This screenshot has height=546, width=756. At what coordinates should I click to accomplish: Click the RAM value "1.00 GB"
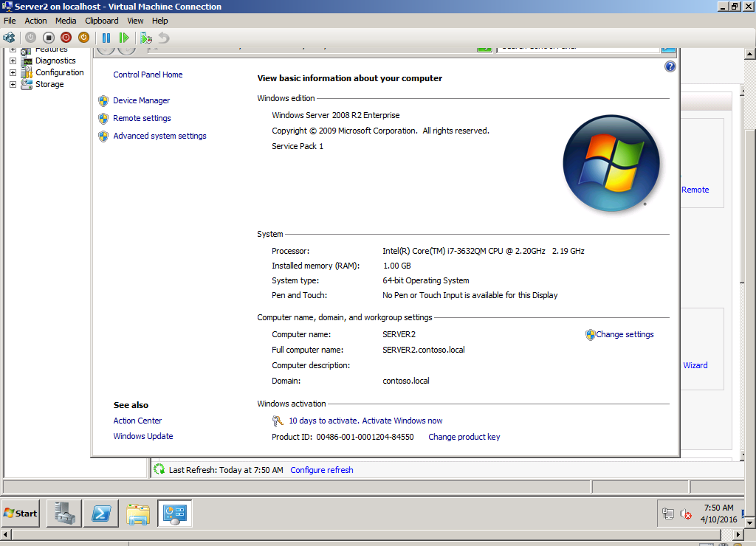tap(396, 266)
